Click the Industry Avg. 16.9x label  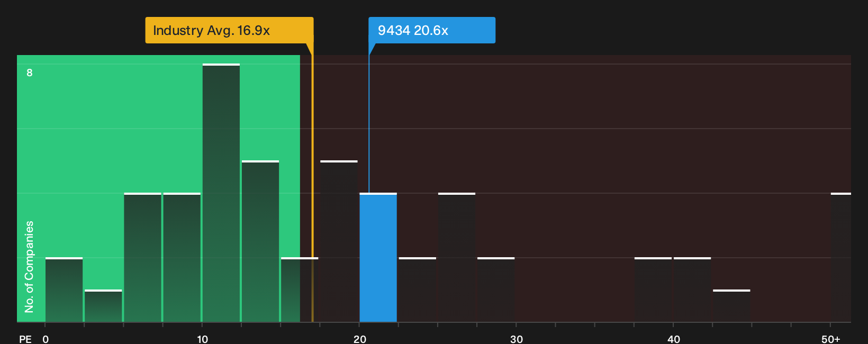[229, 30]
